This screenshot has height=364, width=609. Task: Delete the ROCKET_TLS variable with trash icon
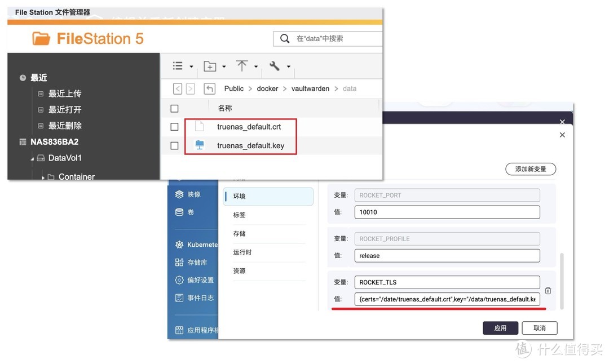(x=548, y=291)
